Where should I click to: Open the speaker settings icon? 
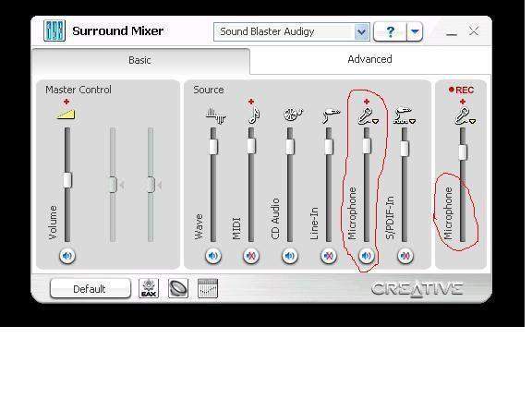(178, 288)
